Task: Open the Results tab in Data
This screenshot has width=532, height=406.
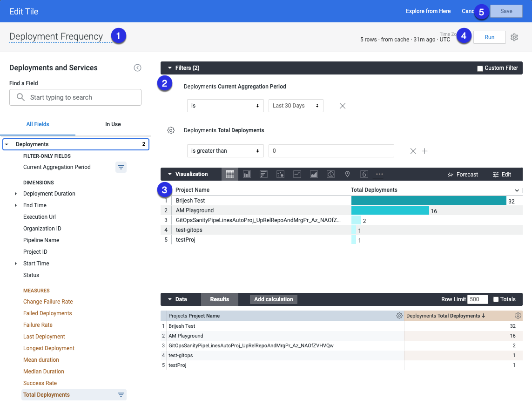Action: 219,299
